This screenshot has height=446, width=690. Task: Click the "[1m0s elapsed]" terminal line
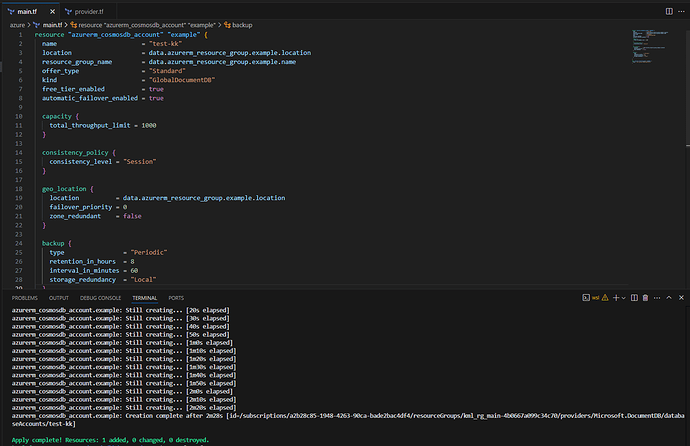pos(122,343)
